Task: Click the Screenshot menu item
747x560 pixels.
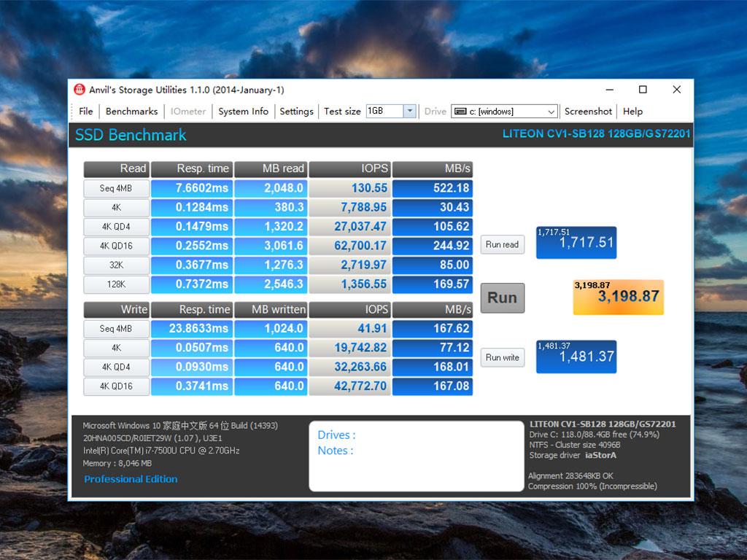Action: click(589, 112)
